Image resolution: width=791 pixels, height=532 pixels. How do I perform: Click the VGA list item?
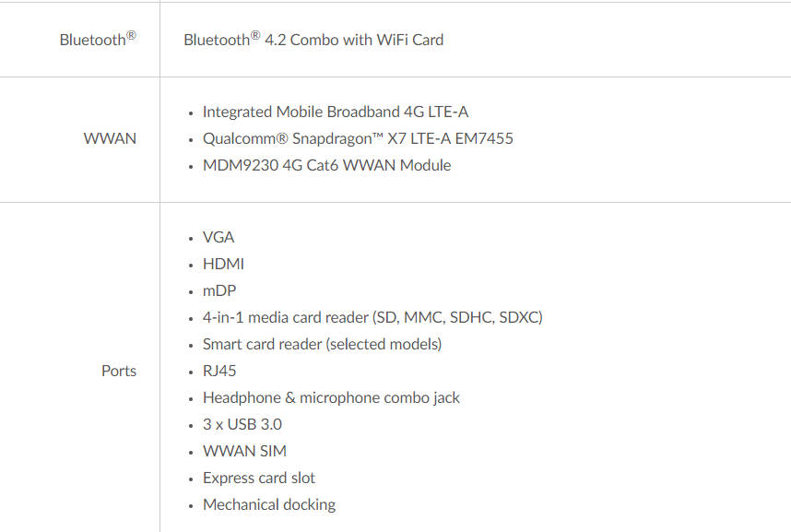[x=218, y=237]
